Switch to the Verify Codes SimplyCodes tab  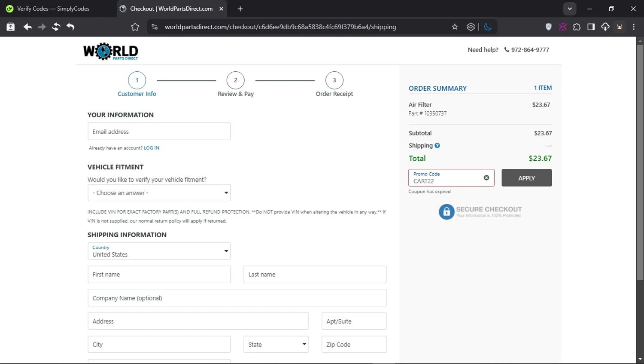click(53, 9)
